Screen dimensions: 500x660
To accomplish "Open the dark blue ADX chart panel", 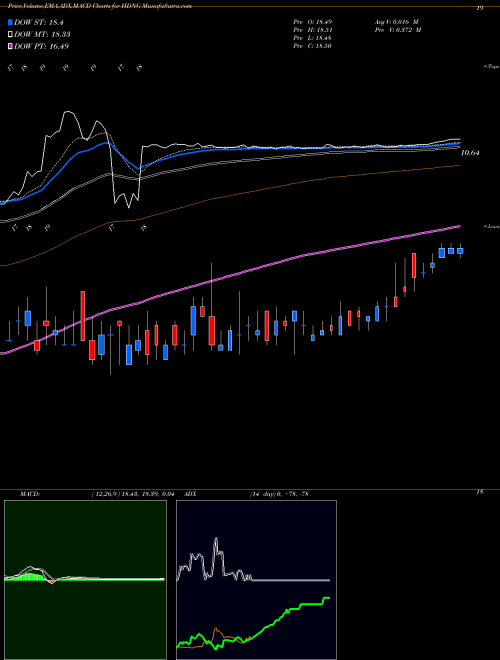I will 256,580.
